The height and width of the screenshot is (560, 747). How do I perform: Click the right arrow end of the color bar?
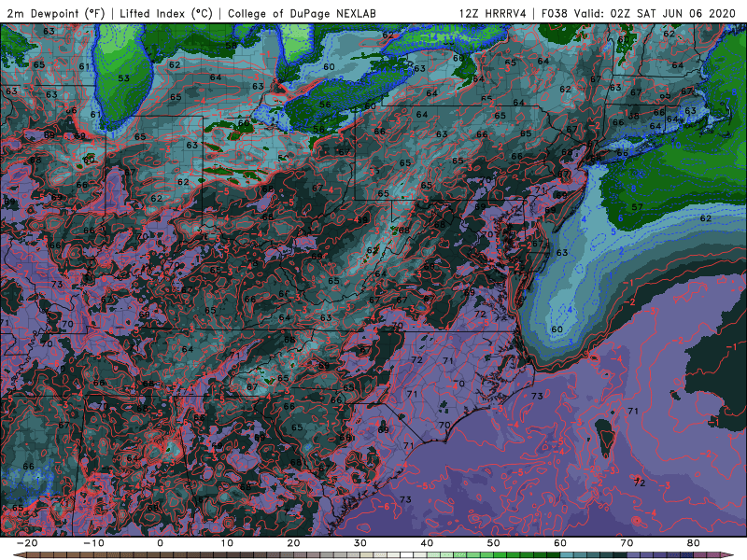(727, 555)
